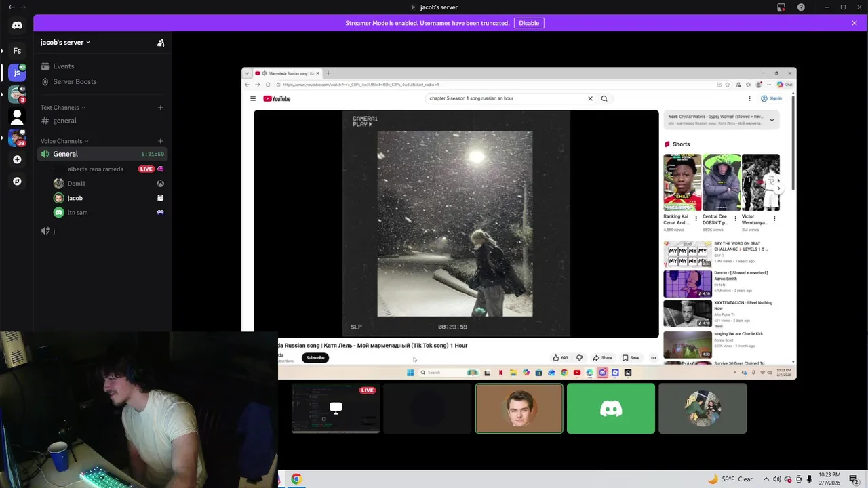Open the Discord help question mark icon
Viewport: 868px width, 488px height.
tap(801, 7)
